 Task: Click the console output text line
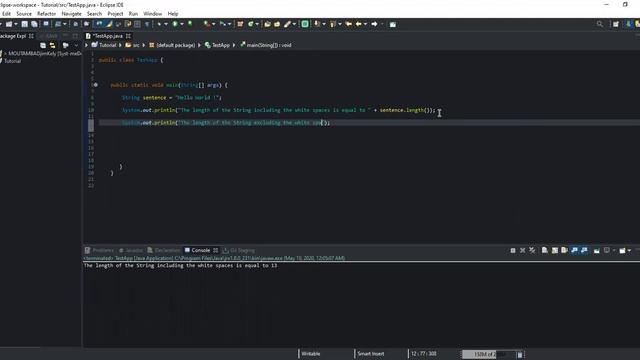click(180, 266)
